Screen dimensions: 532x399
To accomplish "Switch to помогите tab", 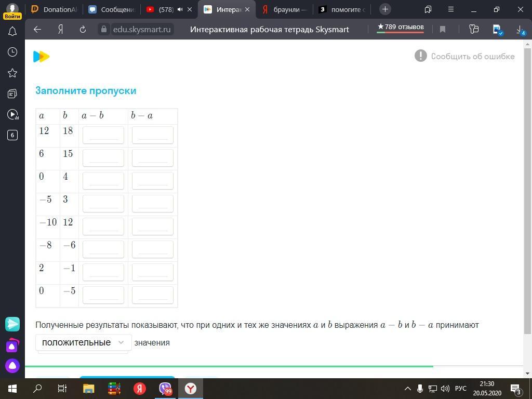I will pos(343,9).
